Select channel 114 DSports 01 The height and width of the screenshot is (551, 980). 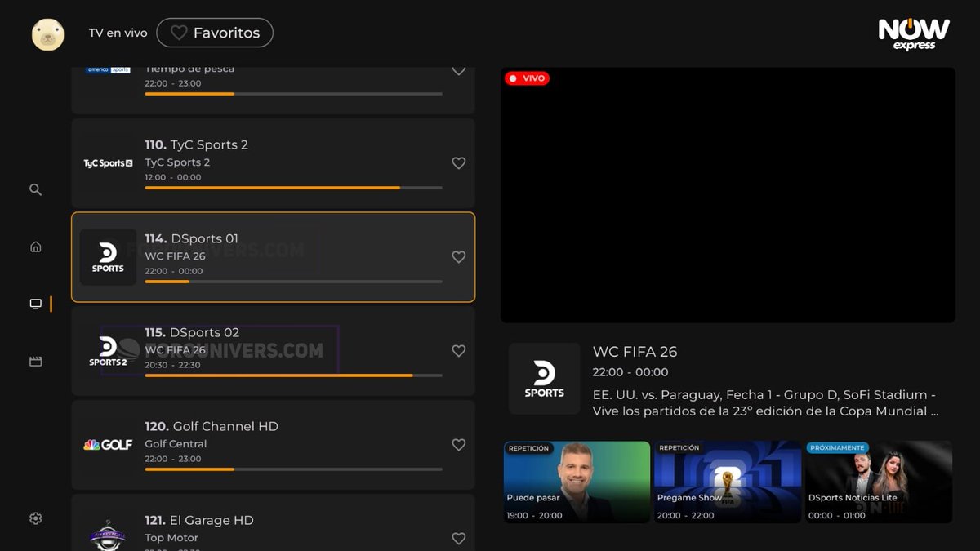273,257
